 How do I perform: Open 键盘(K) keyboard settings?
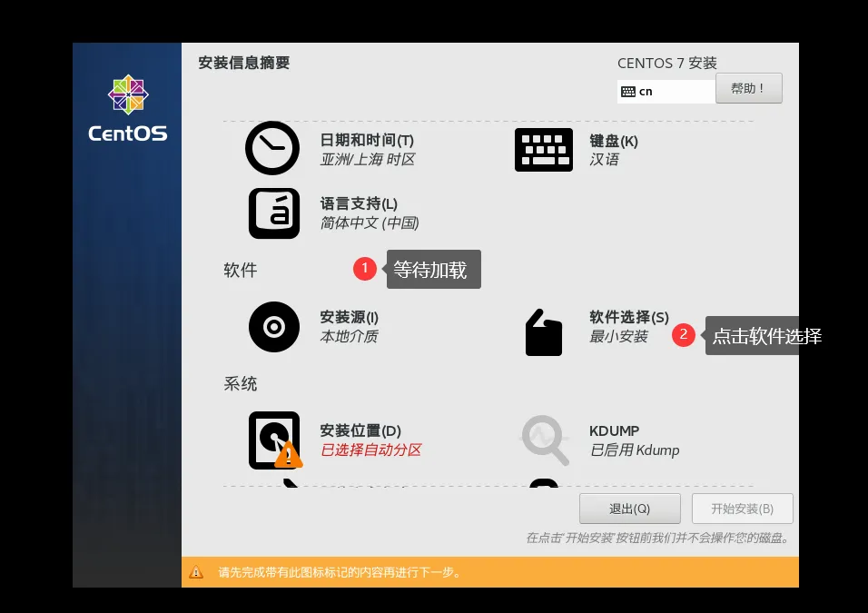pyautogui.click(x=614, y=141)
